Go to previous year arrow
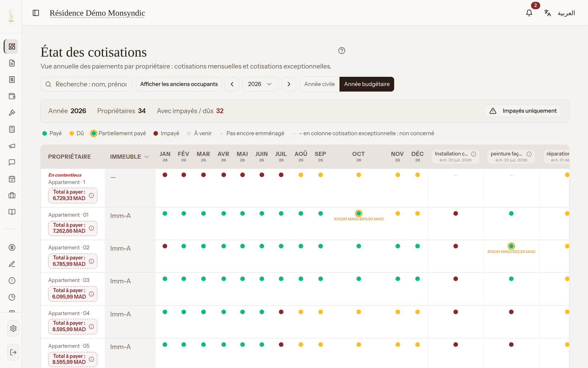588x368 pixels. coord(232,84)
